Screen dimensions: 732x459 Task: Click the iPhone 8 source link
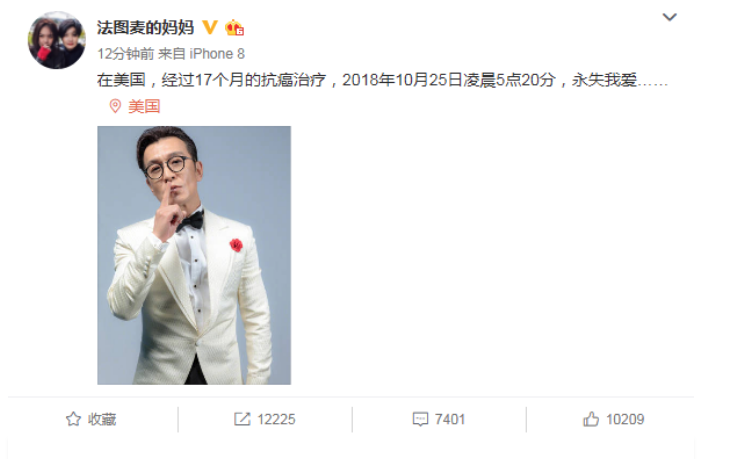click(x=217, y=54)
